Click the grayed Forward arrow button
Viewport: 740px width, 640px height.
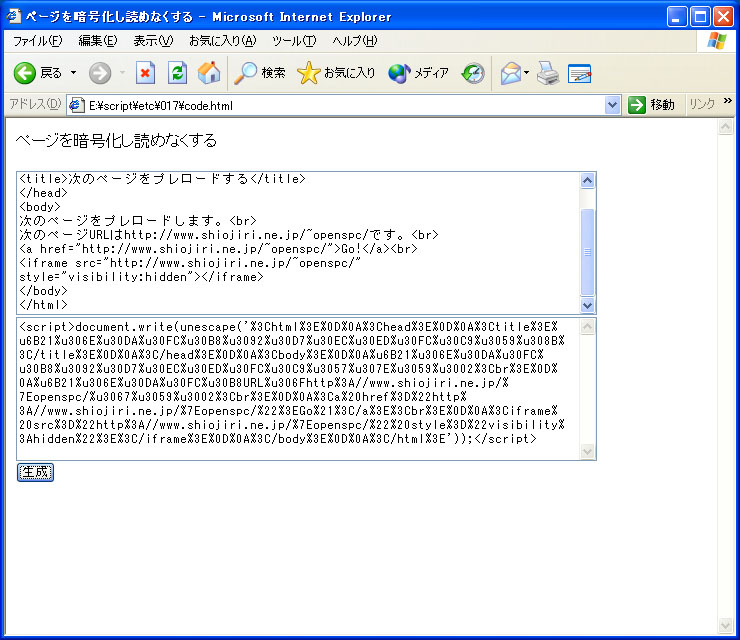point(100,73)
